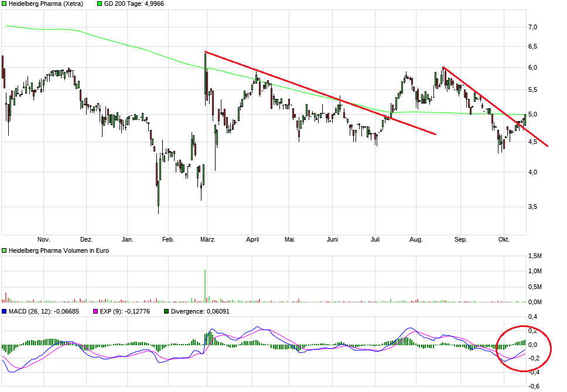Select the 'Divergence: 0,06091' label
The height and width of the screenshot is (392, 567).
(x=200, y=311)
